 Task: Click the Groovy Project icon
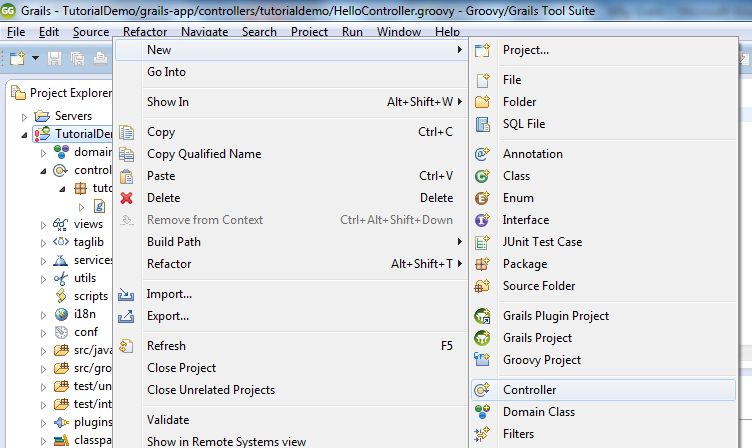click(x=482, y=360)
